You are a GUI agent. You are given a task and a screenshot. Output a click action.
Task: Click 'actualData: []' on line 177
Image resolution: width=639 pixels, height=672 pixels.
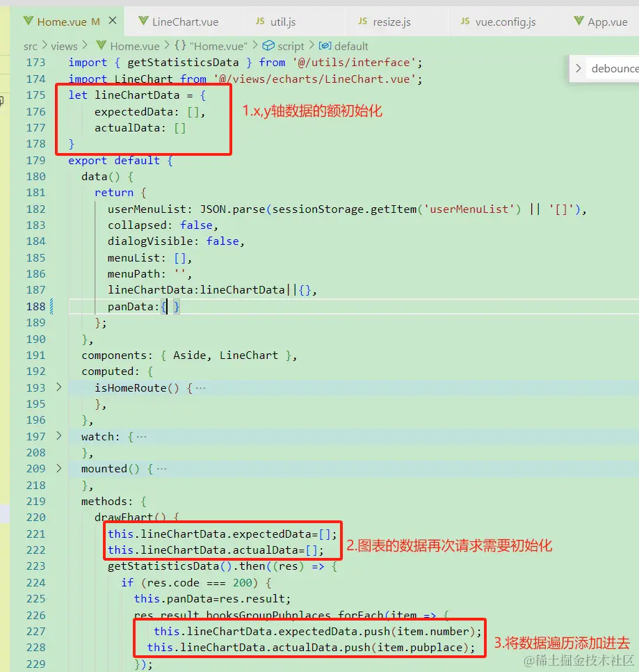(140, 128)
